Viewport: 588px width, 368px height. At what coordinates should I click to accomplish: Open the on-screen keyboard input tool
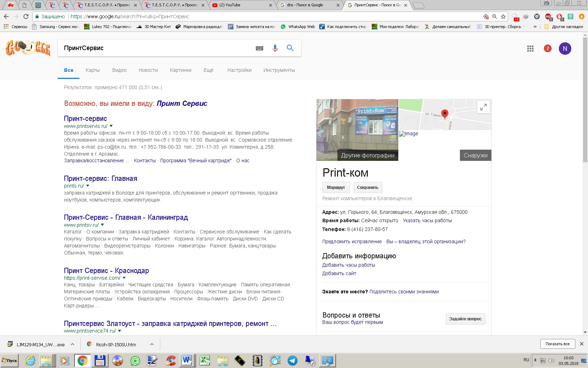(259, 48)
